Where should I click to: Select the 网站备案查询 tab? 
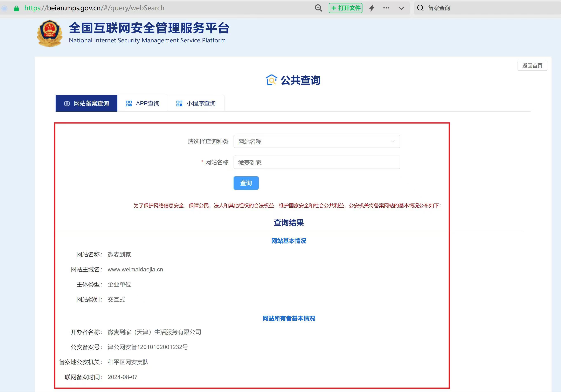(86, 104)
